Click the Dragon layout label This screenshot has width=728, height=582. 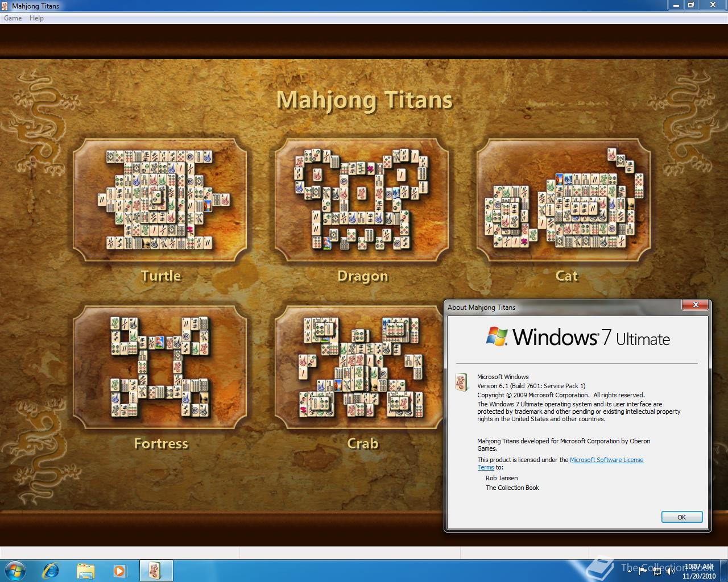(363, 276)
